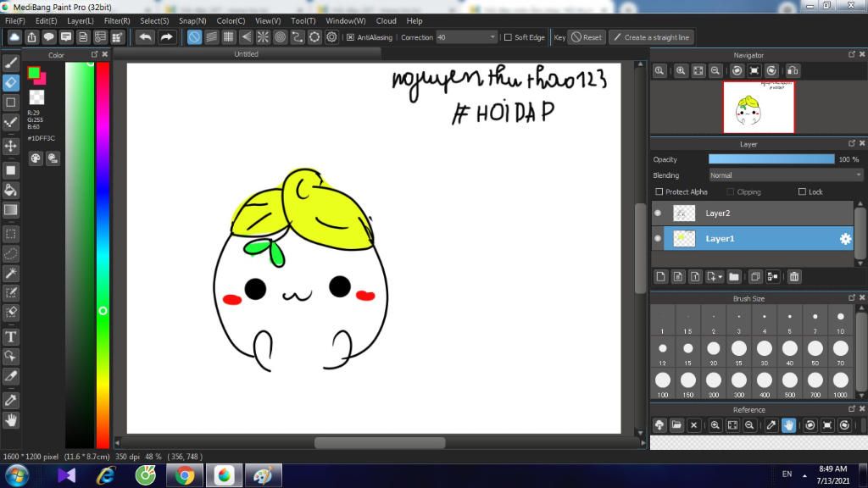Open Window menu
The image size is (868, 488).
346,20
